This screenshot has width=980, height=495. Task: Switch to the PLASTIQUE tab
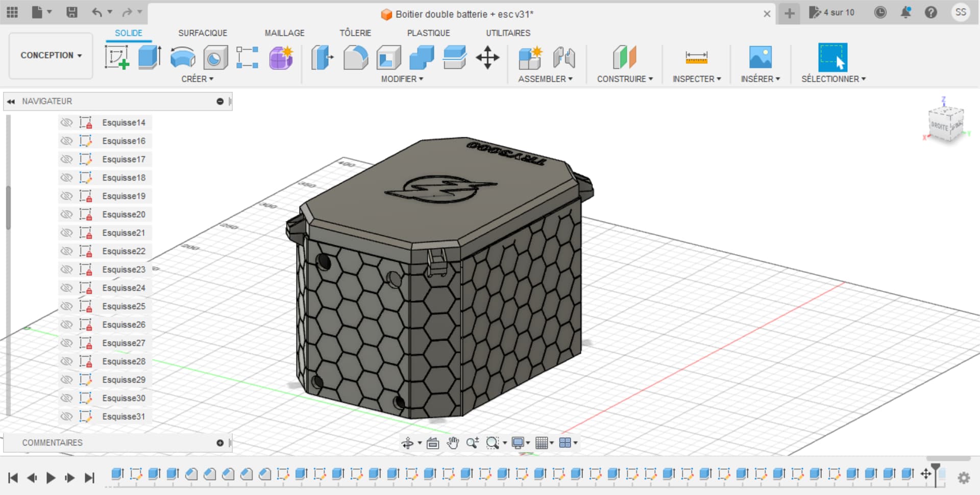(x=428, y=33)
